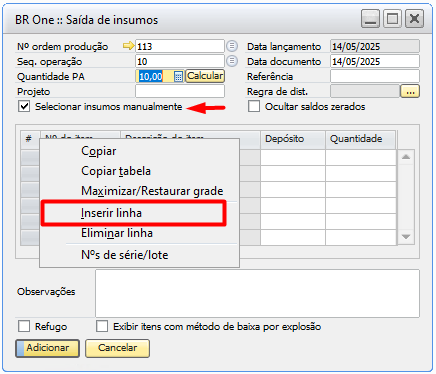
Task: Select Eliminar linha in the context menu
Action: [x=139, y=233]
